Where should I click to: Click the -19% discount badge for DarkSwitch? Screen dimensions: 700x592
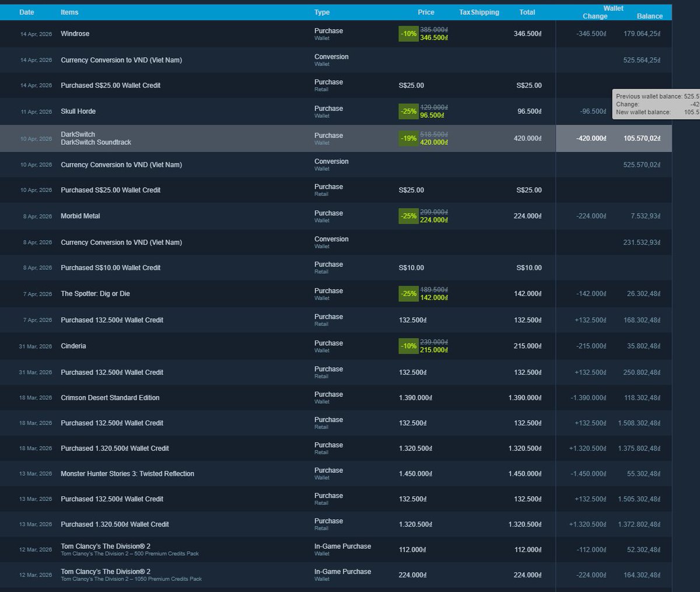coord(408,138)
